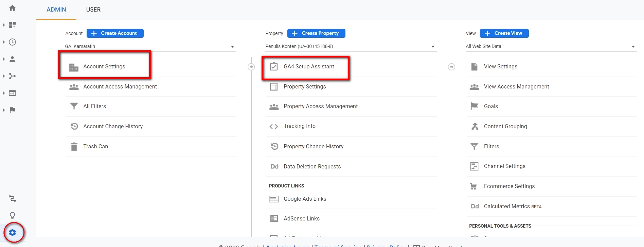
Task: Open the Discover lightbulb icon
Action: point(13,215)
